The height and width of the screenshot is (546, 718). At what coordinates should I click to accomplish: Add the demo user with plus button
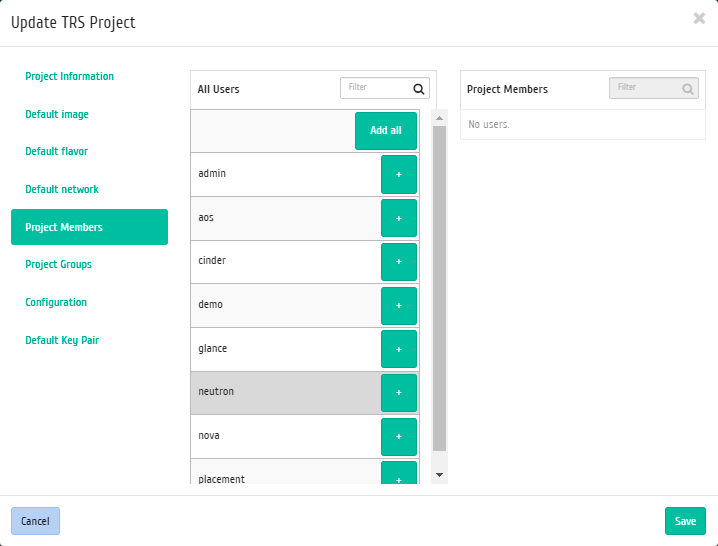click(x=399, y=306)
